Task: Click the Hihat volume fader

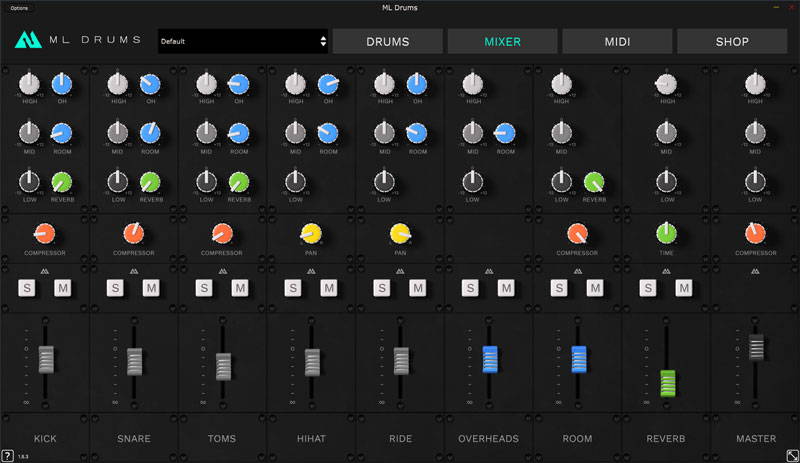Action: pos(312,362)
